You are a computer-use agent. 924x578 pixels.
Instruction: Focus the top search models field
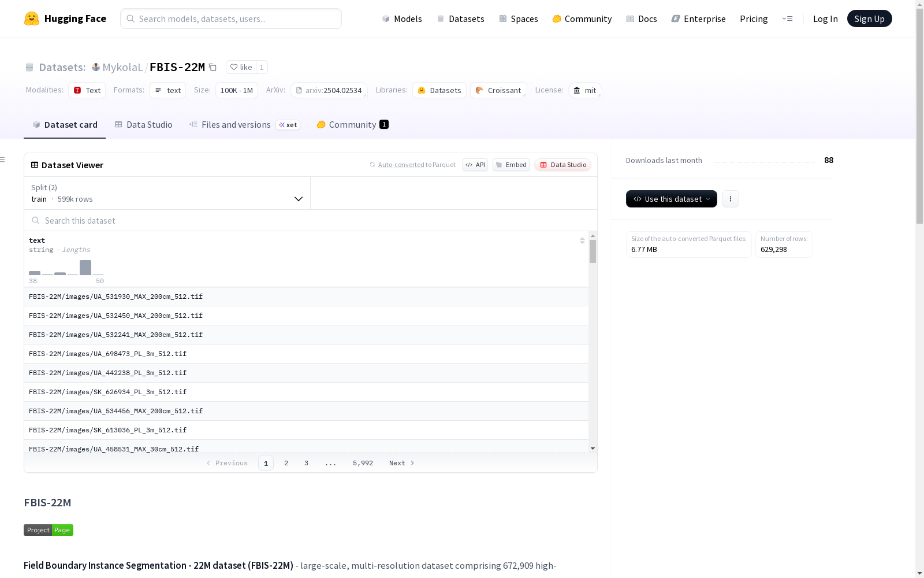(231, 18)
